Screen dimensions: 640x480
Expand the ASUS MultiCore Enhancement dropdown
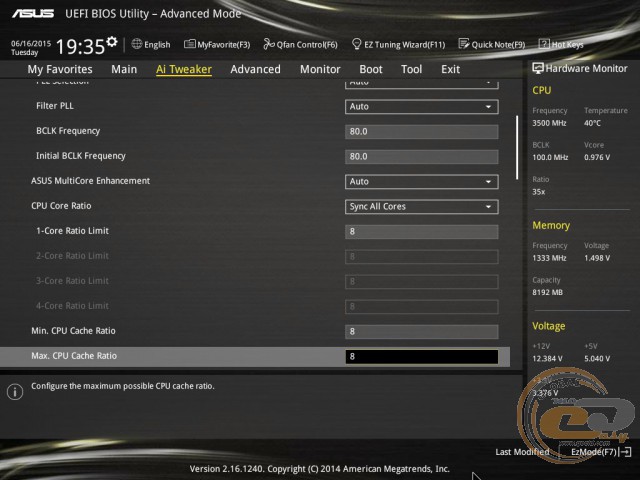point(422,182)
